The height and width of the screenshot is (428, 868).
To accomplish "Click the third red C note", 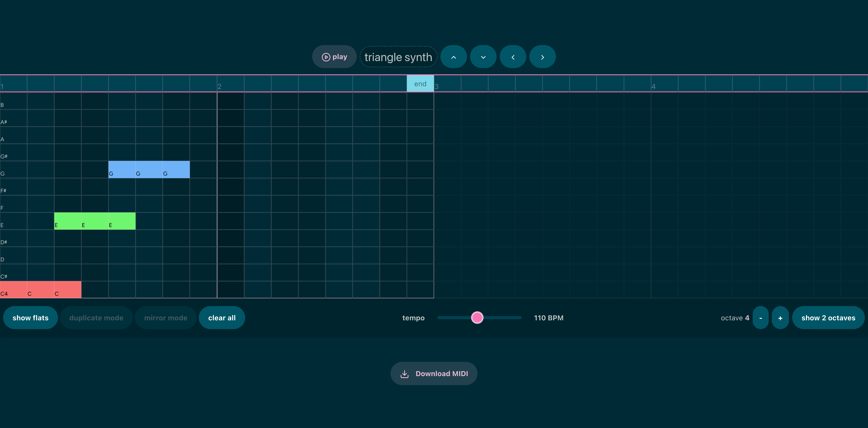I will pos(68,290).
